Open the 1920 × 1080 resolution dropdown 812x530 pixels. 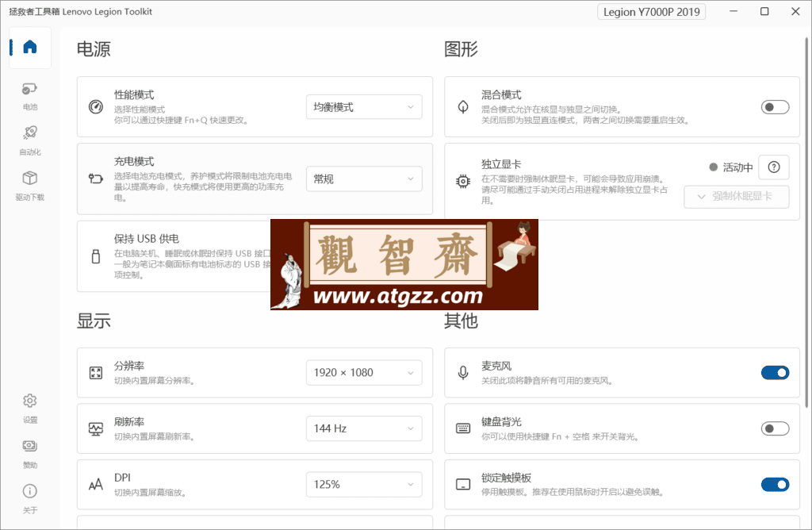(x=364, y=372)
